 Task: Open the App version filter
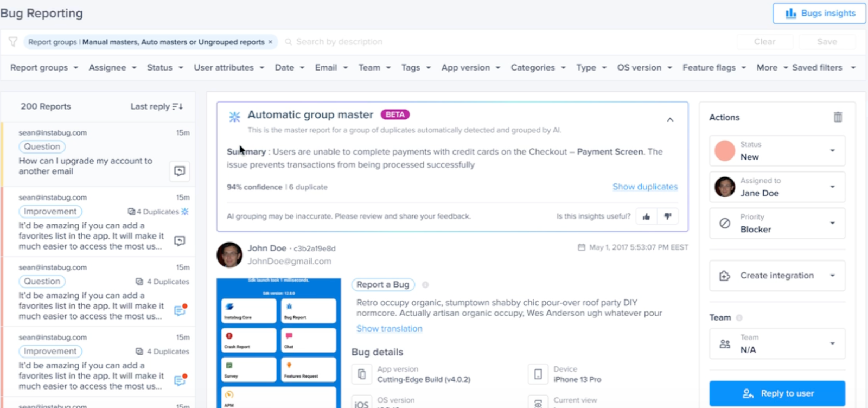click(x=470, y=68)
